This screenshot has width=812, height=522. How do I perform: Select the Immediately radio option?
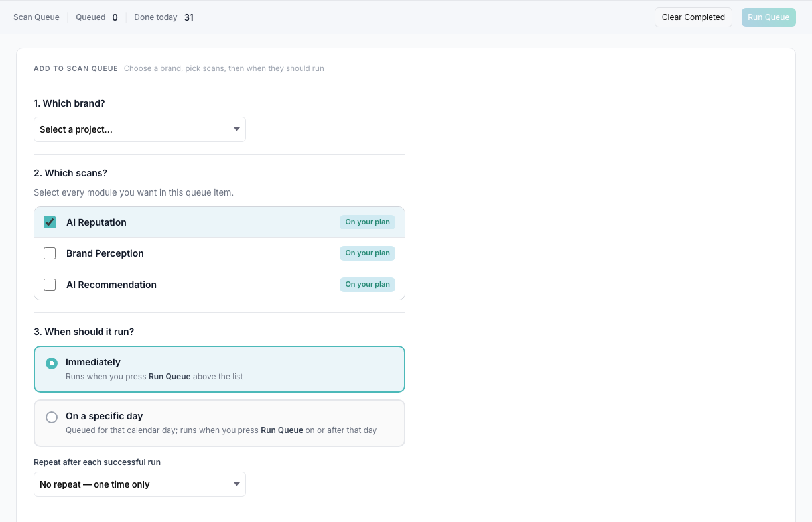(52, 363)
